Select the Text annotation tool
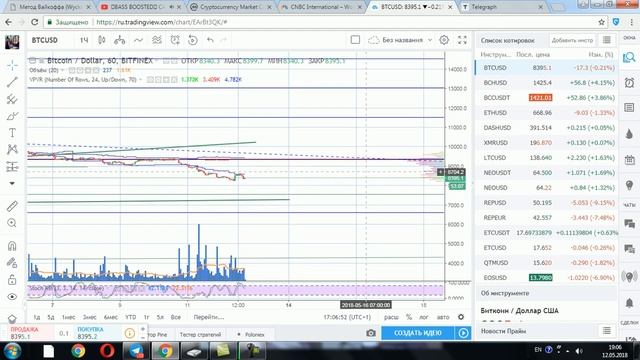This screenshot has width=640, height=360. pyautogui.click(x=12, y=133)
